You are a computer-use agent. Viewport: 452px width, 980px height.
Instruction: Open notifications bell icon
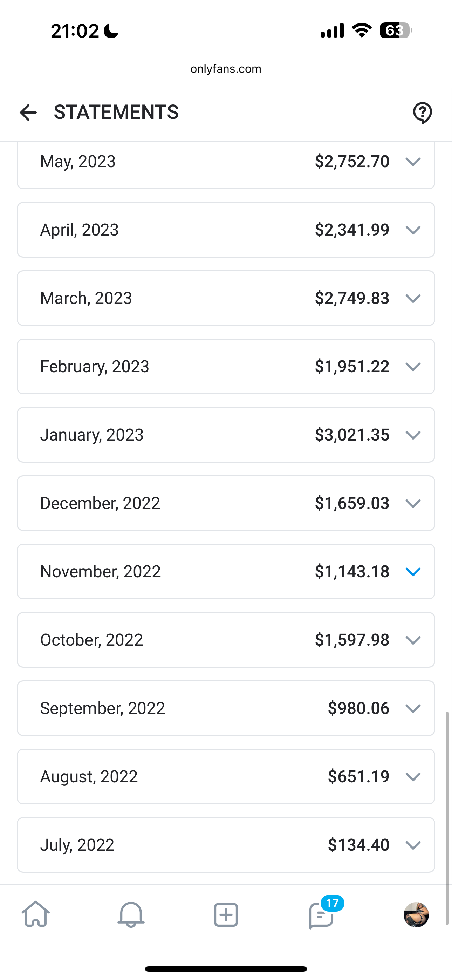pos(131,914)
